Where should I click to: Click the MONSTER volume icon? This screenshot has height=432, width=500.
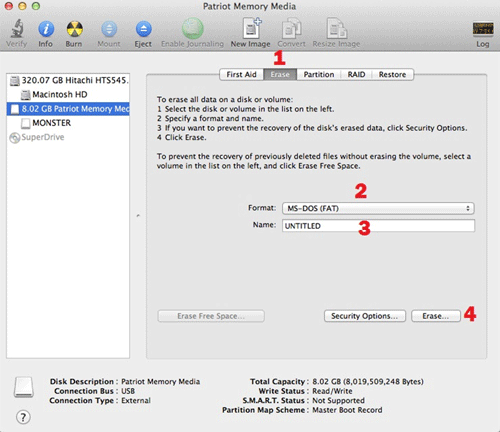(25, 123)
